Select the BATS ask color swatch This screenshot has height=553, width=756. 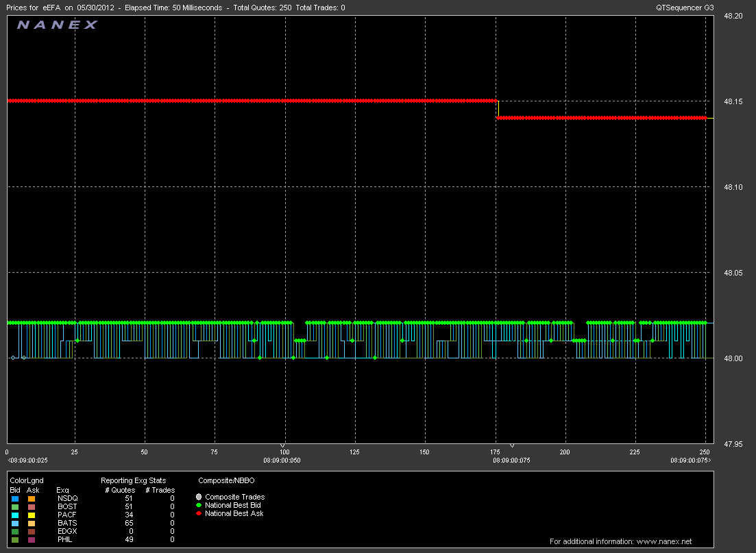tap(32, 523)
